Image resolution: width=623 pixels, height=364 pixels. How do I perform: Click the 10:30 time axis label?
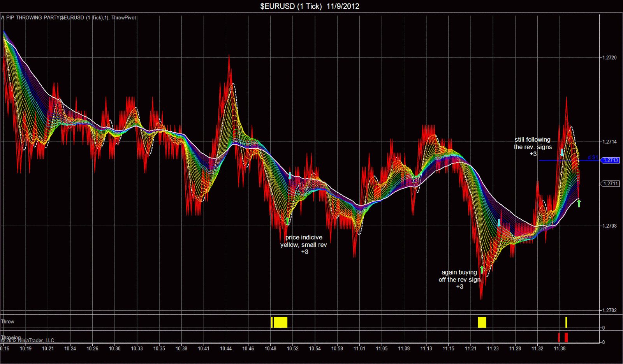click(114, 348)
